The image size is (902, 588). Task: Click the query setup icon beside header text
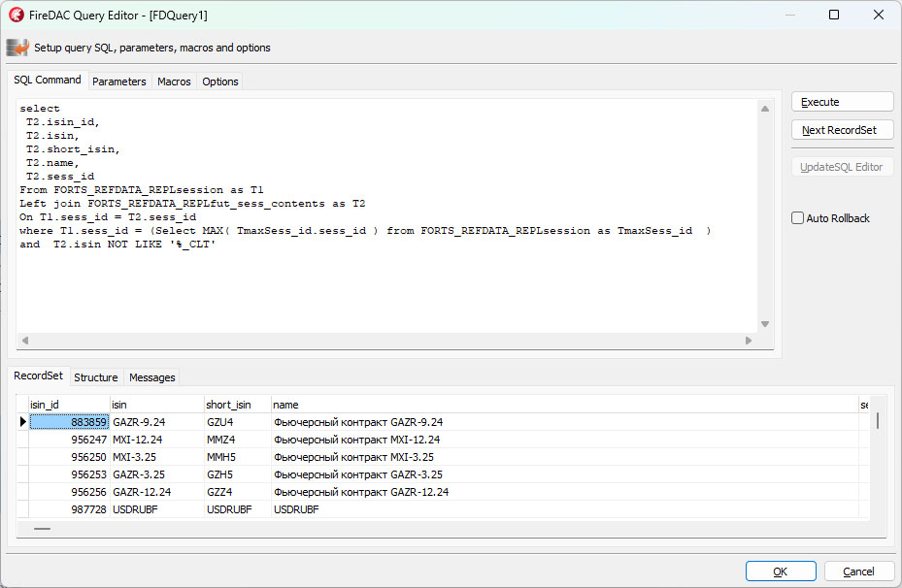click(x=17, y=48)
